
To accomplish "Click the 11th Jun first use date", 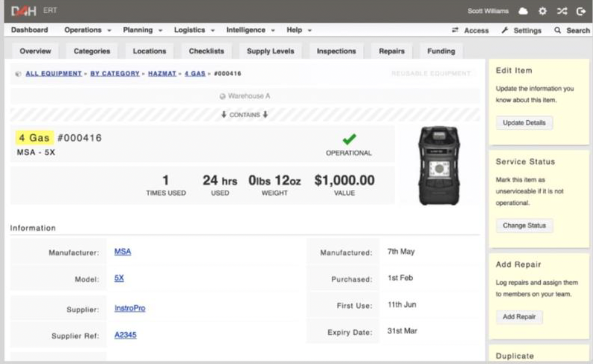I will (401, 305).
